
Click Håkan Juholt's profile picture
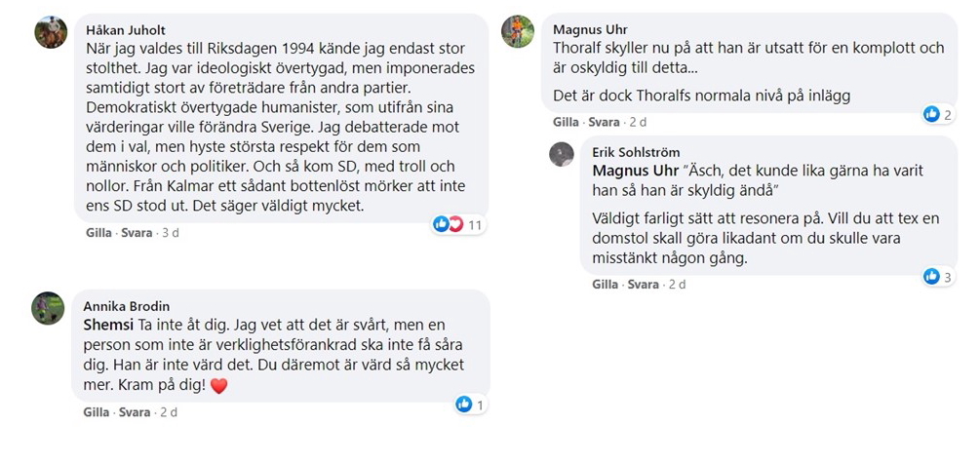tap(51, 32)
